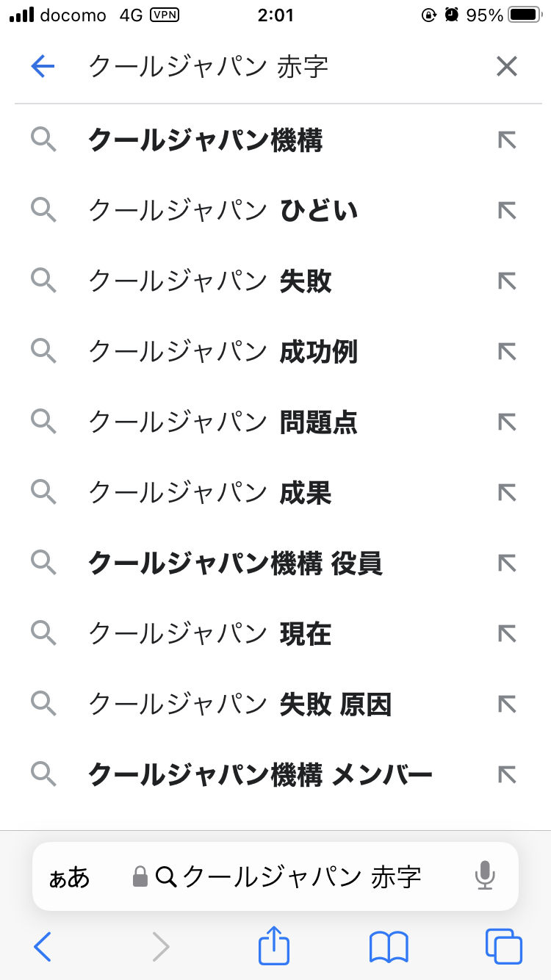Insert the クールジャパン ひどい suggestion via its arrow
The height and width of the screenshot is (980, 551).
[507, 211]
